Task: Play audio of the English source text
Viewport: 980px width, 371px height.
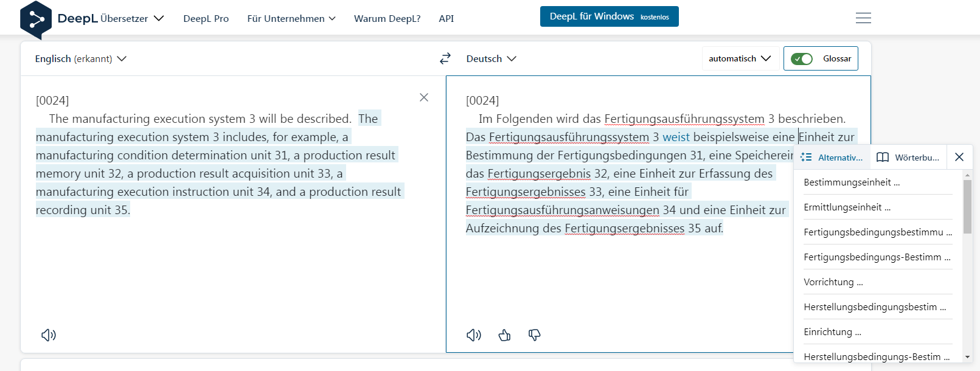Action: (49, 335)
